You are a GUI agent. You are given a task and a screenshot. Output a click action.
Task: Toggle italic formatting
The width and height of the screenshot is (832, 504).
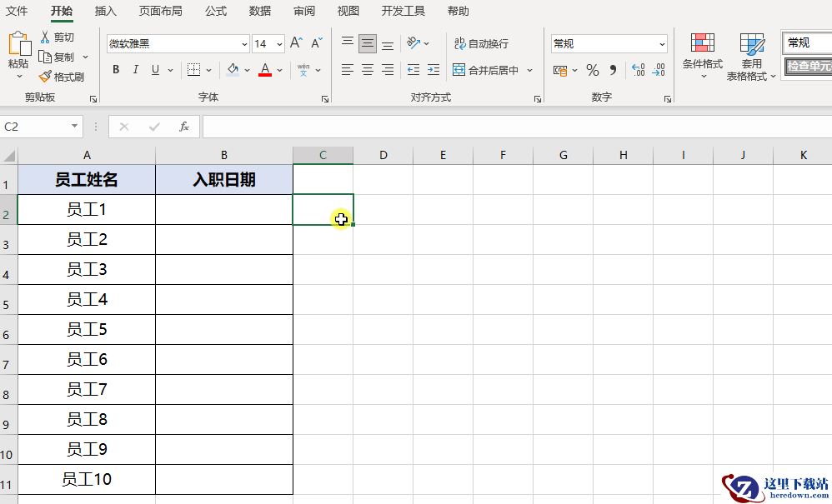click(135, 70)
